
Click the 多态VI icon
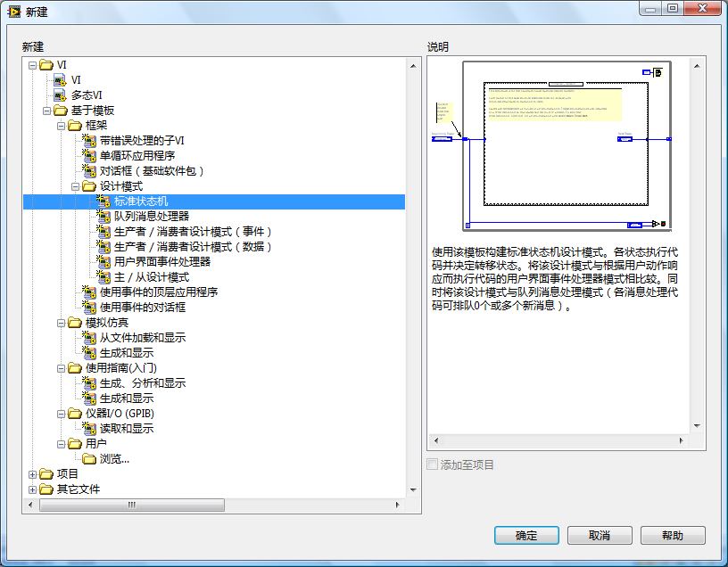pos(61,95)
